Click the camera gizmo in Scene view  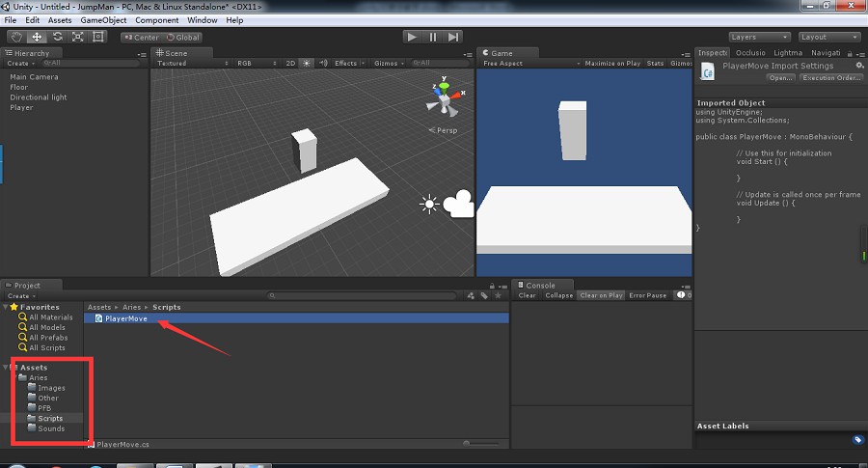pos(458,204)
